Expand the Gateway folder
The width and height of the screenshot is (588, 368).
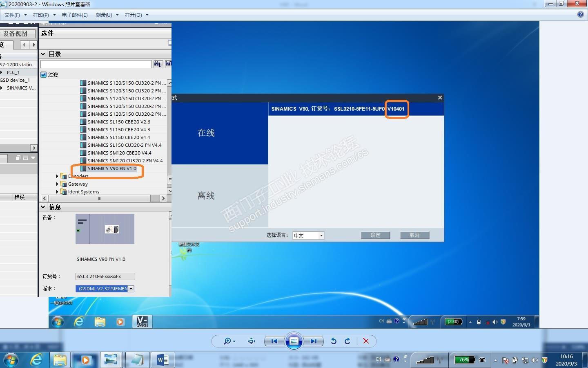(x=57, y=184)
